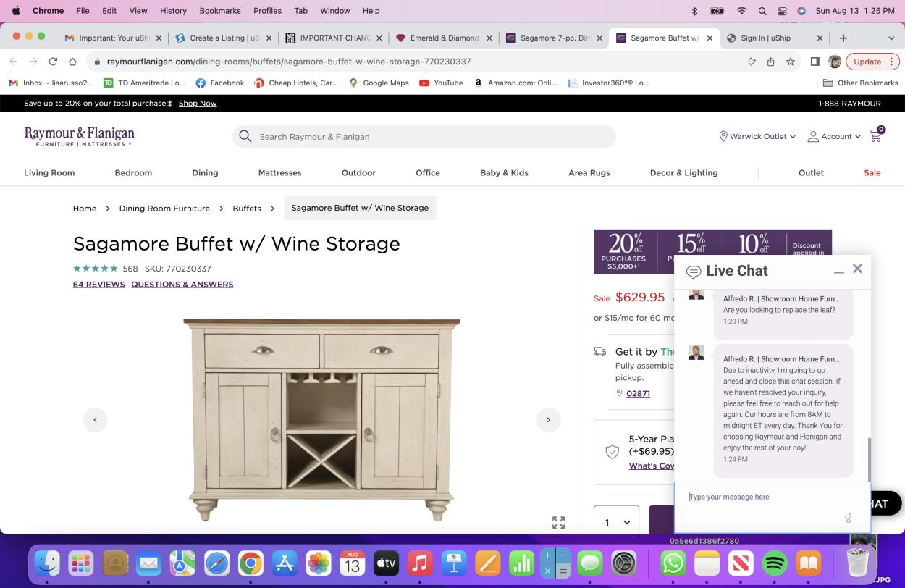
Task: Close the Live Chat panel
Action: 857,269
